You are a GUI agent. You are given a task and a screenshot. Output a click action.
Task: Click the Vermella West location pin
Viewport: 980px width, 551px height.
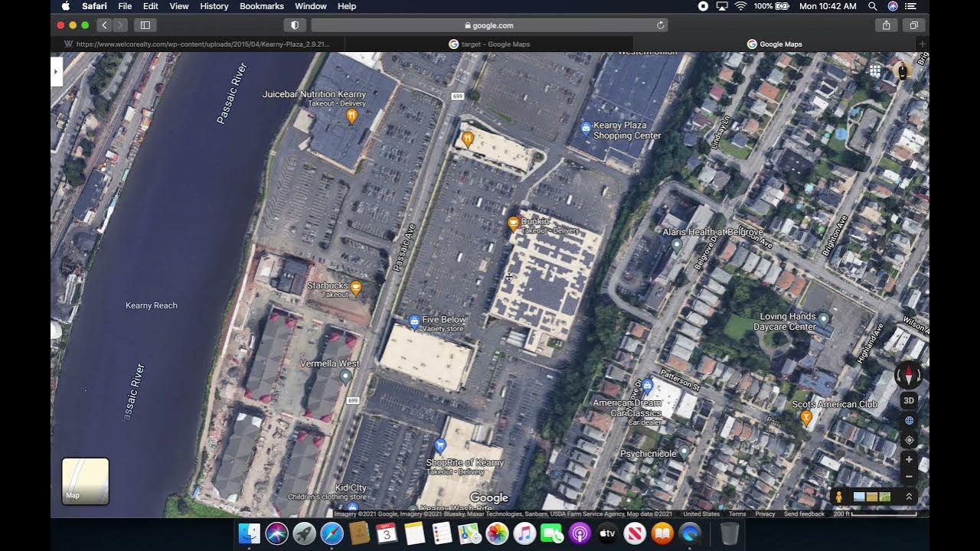click(345, 377)
